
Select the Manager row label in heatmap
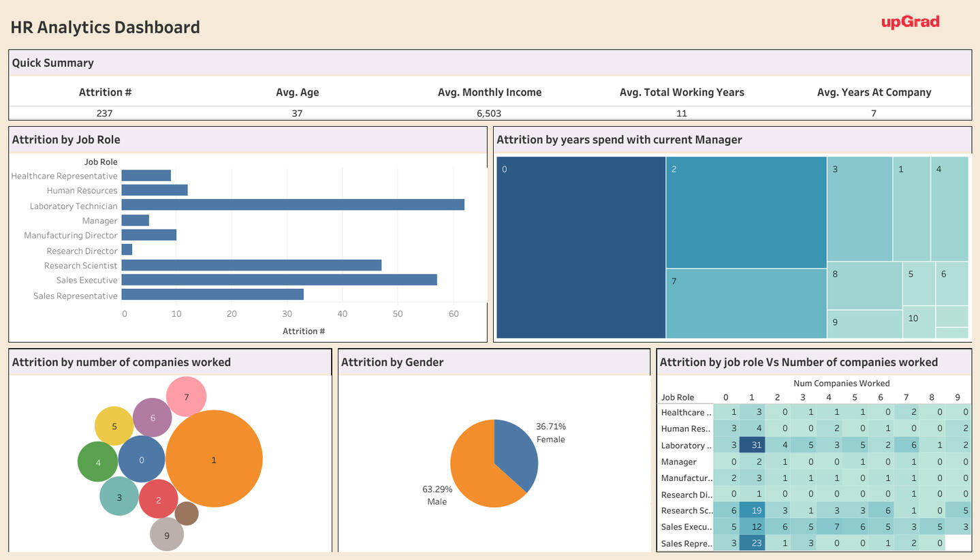point(678,462)
